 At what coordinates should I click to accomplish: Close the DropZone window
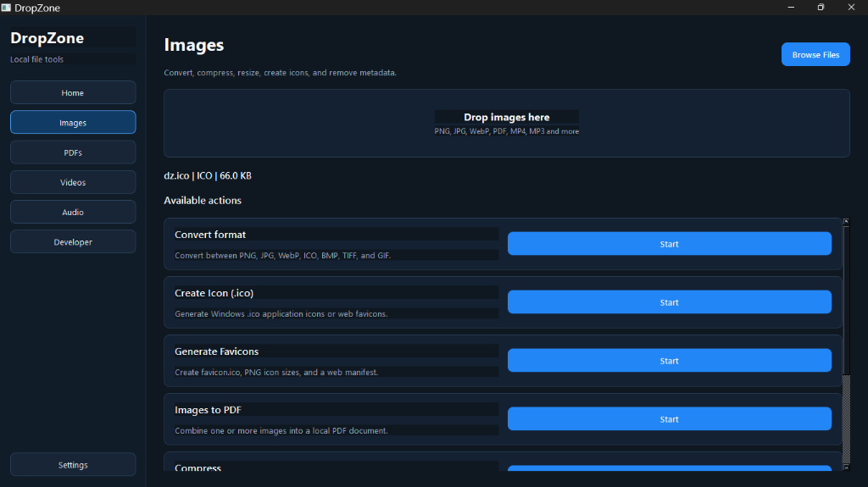coord(851,7)
